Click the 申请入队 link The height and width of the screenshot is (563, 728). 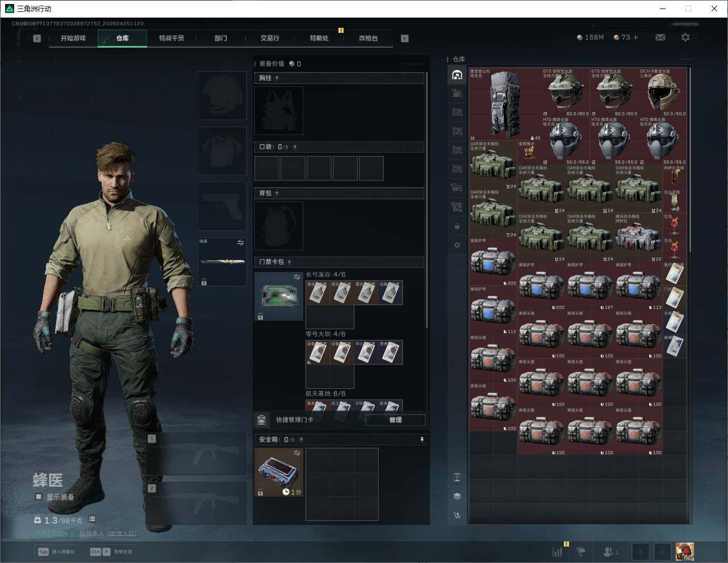point(122,533)
